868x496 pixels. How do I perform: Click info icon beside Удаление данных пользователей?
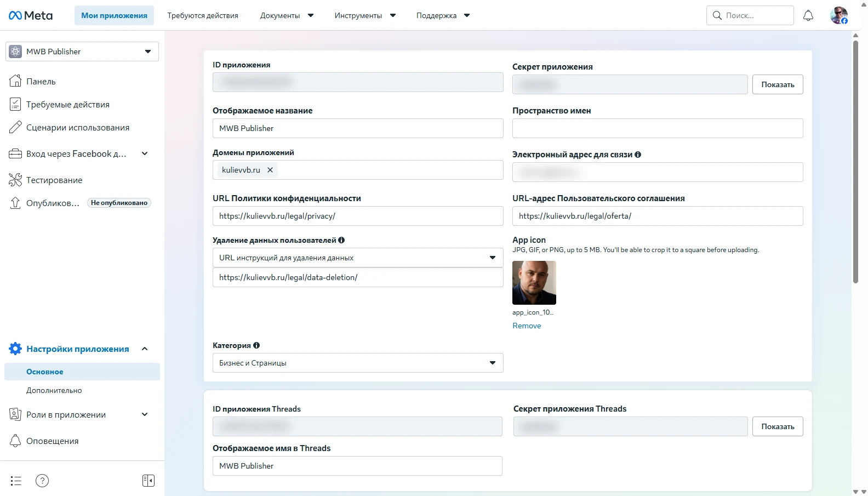341,240
